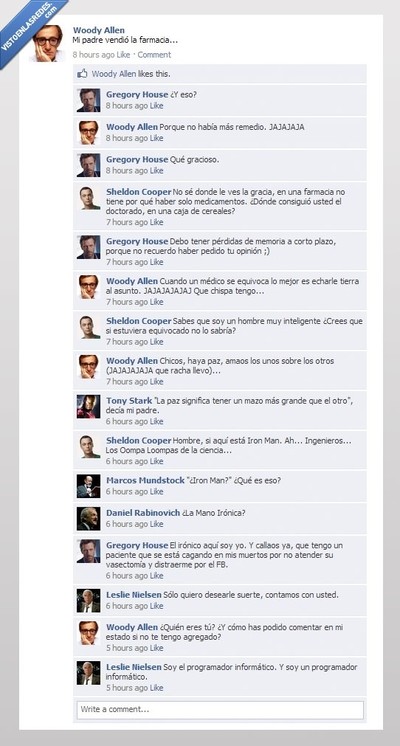Like Gregory House's 'Qué gracioso' comment
The width and height of the screenshot is (400, 746).
pos(156,171)
